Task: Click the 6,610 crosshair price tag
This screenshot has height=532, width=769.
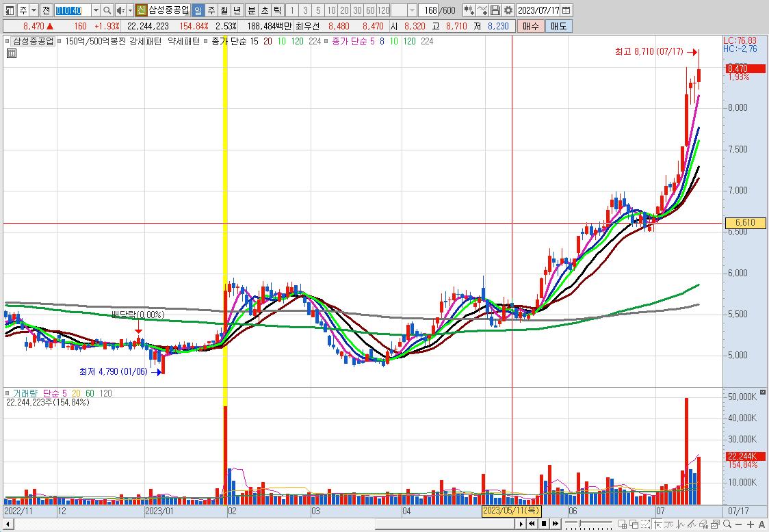Action: coord(744,223)
